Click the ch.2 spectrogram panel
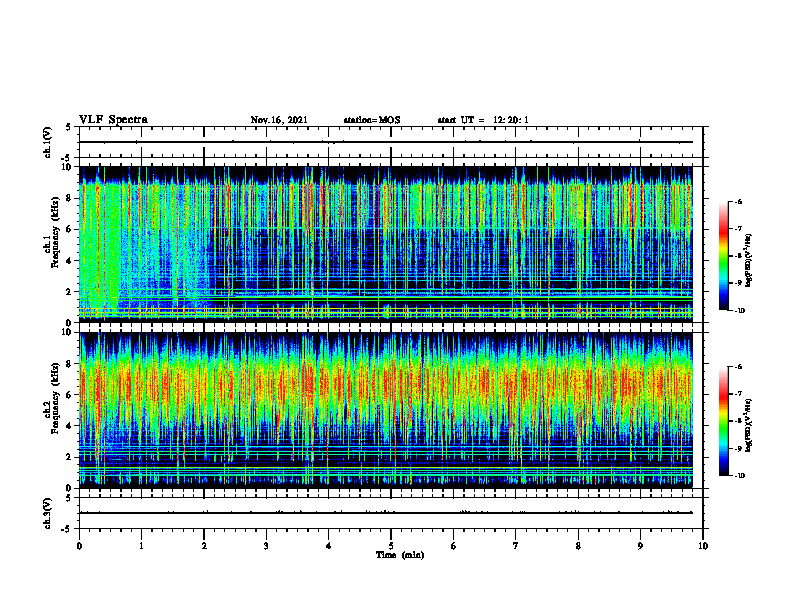Screen dimensions: 792x612 386,410
